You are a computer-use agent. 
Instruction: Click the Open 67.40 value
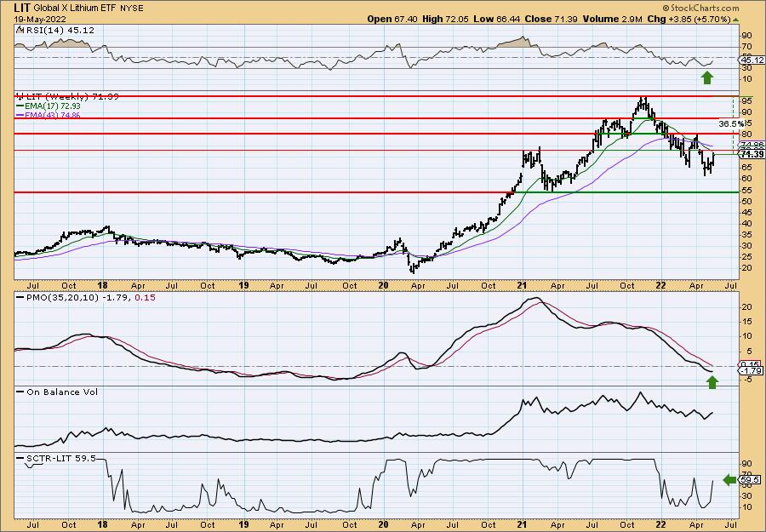pyautogui.click(x=391, y=19)
